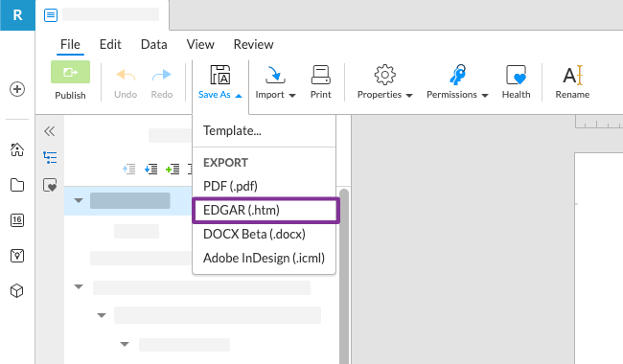
Task: Click the outline panel vertical scrollbar
Action: coord(344,276)
